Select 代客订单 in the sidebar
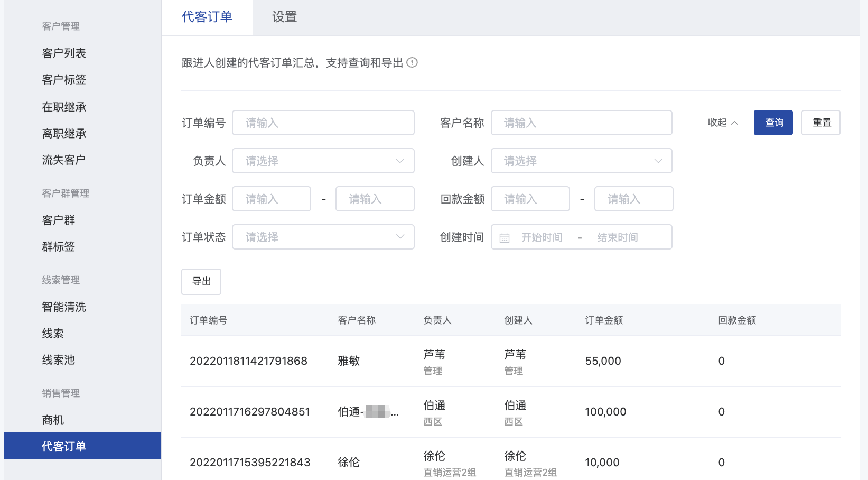This screenshot has width=868, height=480. click(x=82, y=446)
